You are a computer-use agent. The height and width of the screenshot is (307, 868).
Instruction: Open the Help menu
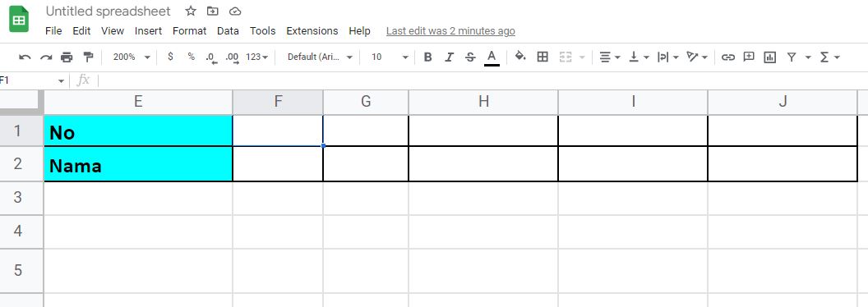[359, 31]
